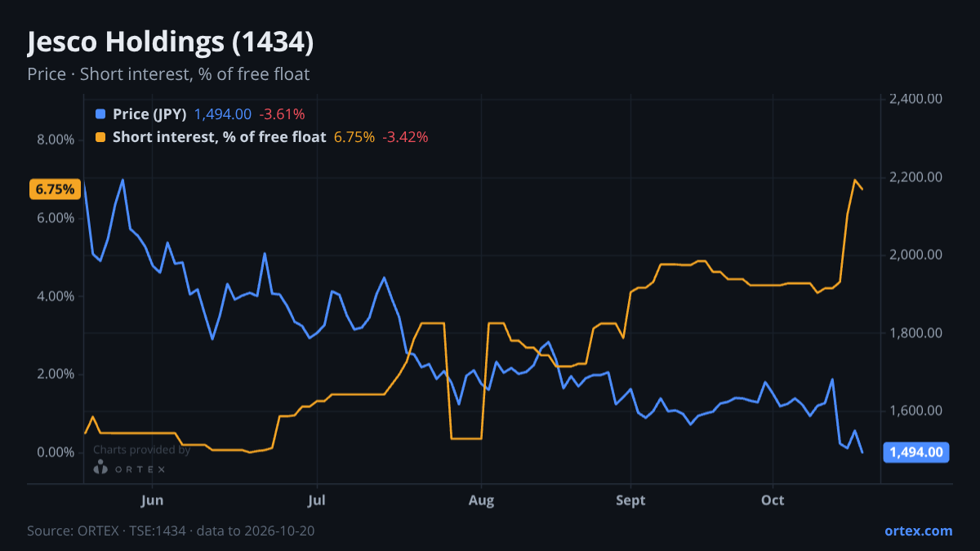Click the -3.61% price change value
Viewport: 980px width, 551px height.
coord(282,114)
